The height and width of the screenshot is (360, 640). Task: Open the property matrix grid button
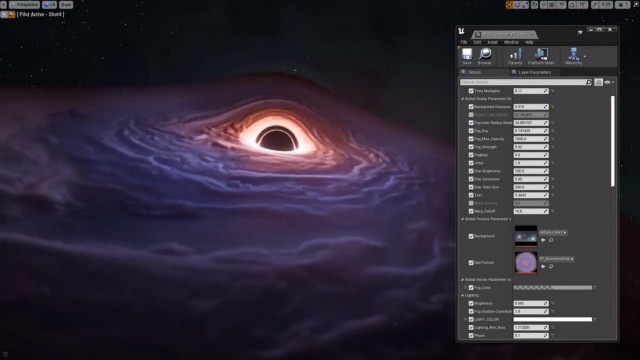click(x=598, y=82)
